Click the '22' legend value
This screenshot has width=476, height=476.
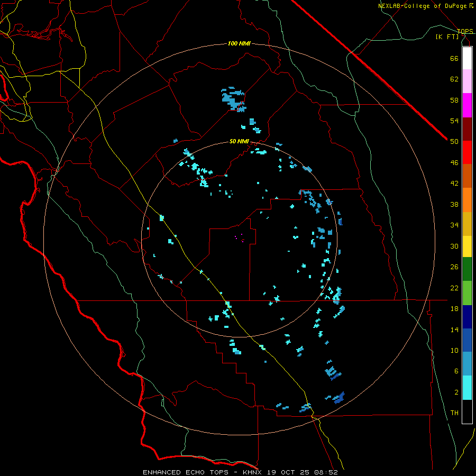(x=454, y=288)
